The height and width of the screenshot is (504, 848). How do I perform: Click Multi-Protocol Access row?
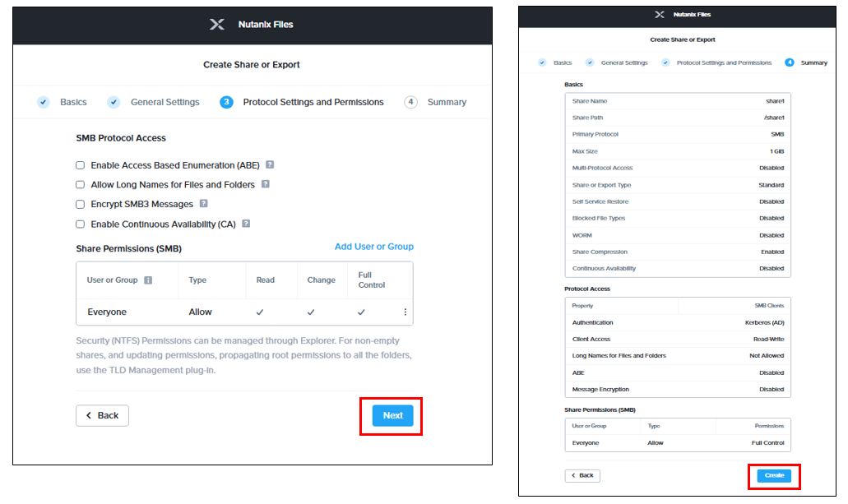tap(678, 169)
